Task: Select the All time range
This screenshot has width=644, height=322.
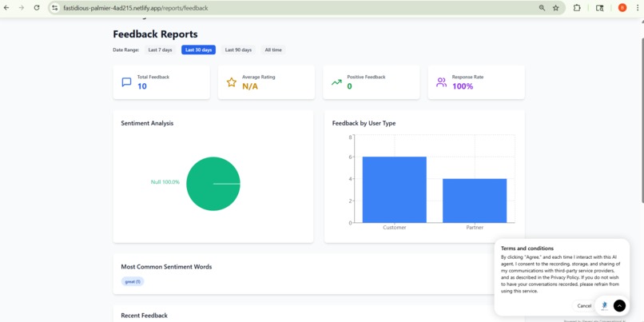Action: click(273, 50)
